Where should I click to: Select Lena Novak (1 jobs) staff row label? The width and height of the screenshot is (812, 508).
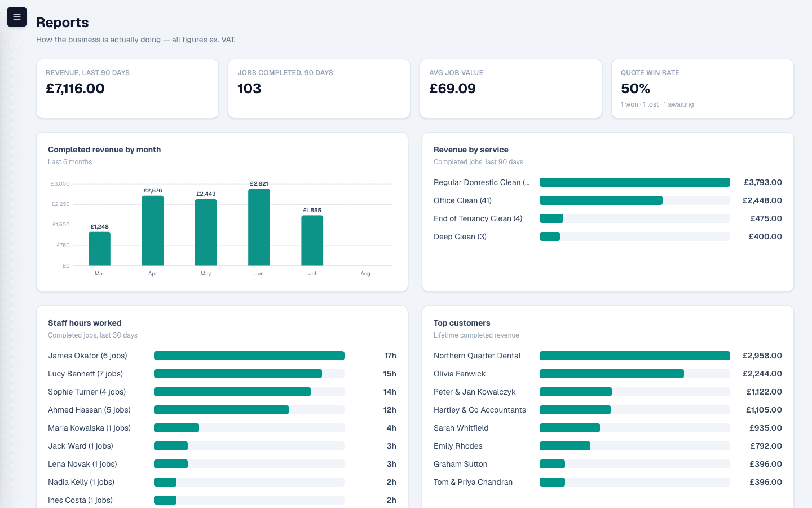82,464
